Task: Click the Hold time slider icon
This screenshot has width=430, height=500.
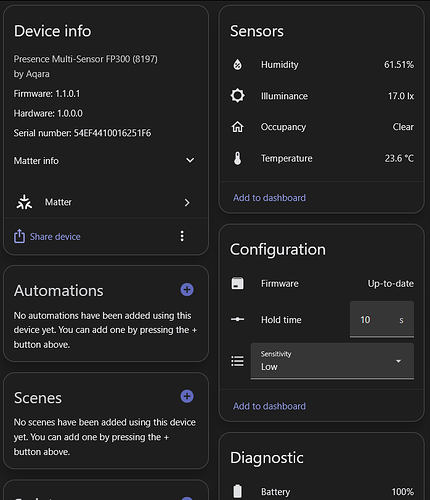Action: (x=237, y=319)
